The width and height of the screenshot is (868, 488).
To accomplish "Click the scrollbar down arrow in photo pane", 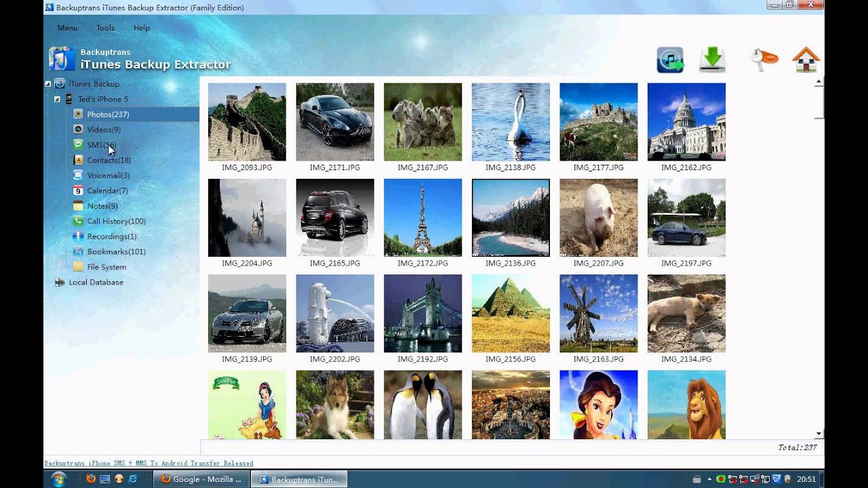I will [819, 433].
